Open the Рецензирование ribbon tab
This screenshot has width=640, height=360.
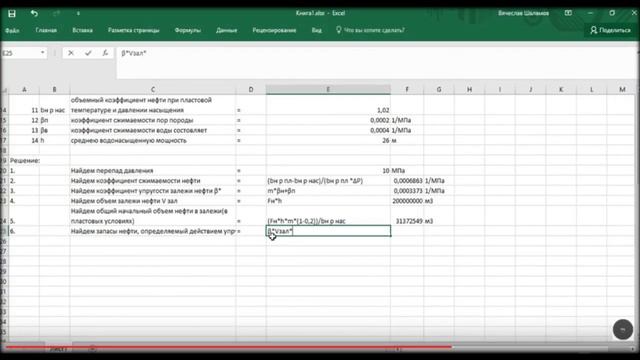tap(274, 30)
